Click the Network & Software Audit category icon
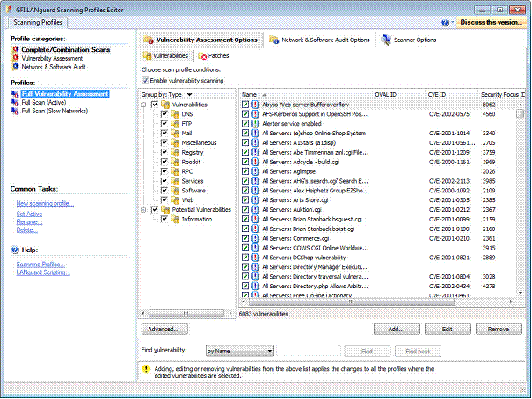The image size is (532, 399). click(x=15, y=67)
